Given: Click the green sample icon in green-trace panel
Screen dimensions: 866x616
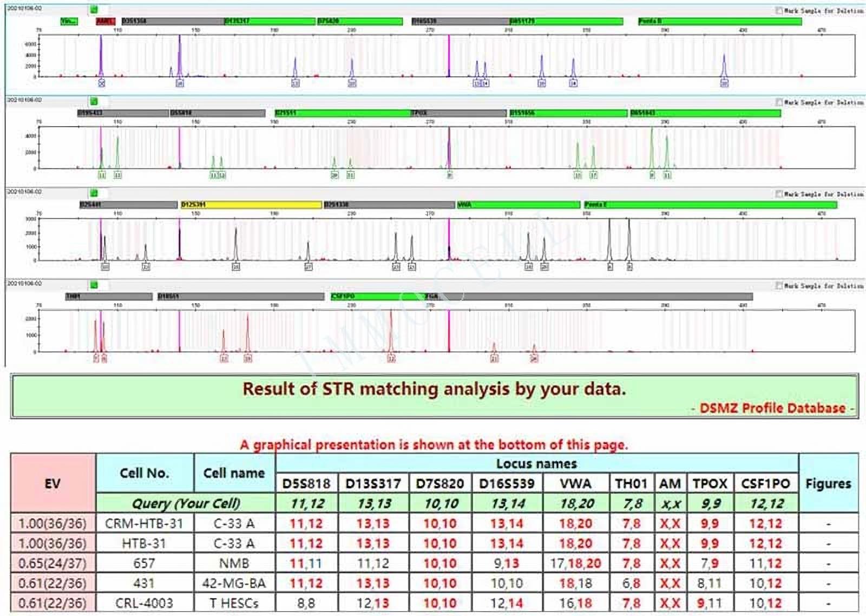Looking at the screenshot, I should 94,101.
